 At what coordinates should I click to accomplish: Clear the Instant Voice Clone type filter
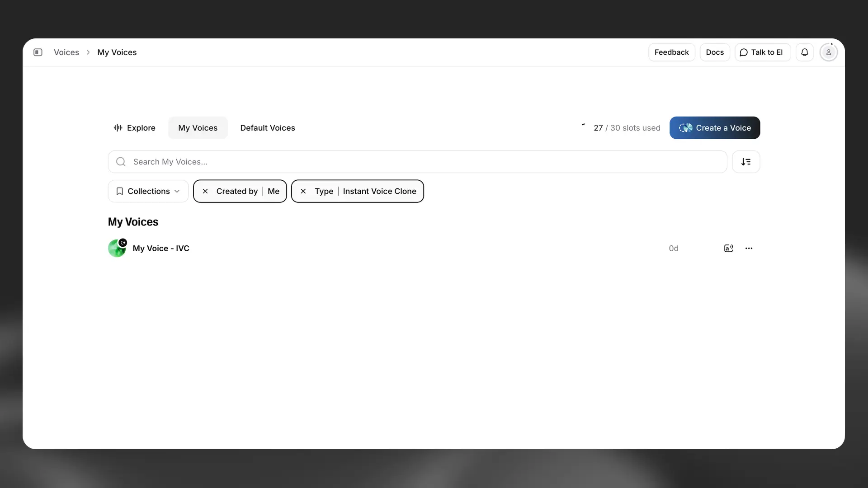pos(303,191)
